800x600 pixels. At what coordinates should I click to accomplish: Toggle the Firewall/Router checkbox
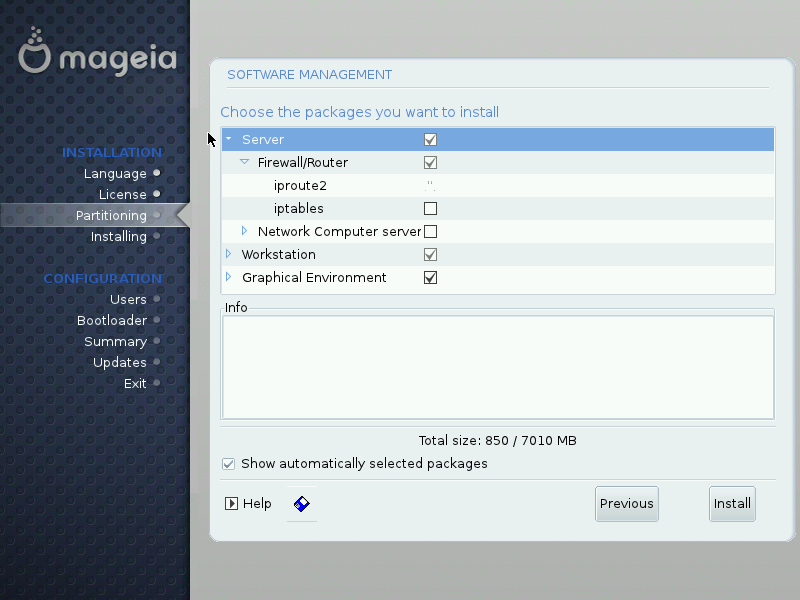tap(430, 163)
